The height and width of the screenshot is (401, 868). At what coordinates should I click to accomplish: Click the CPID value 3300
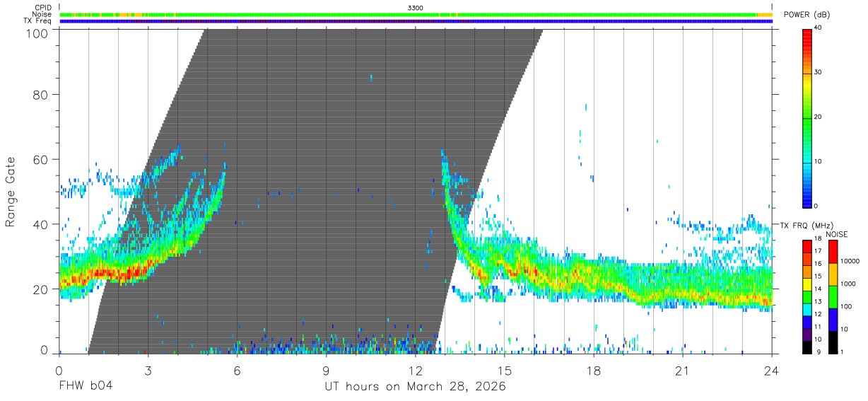(x=416, y=8)
